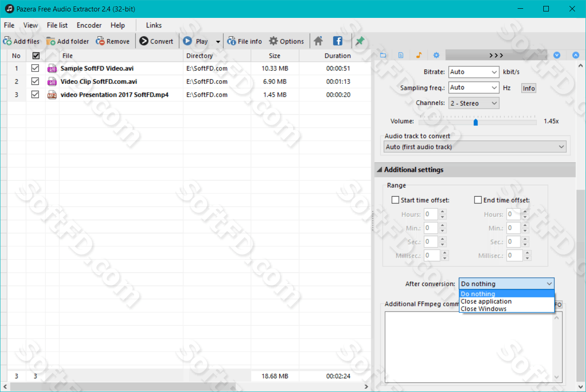586x392 pixels.
Task: Click the end offset Millisec. field
Action: pyautogui.click(x=515, y=255)
